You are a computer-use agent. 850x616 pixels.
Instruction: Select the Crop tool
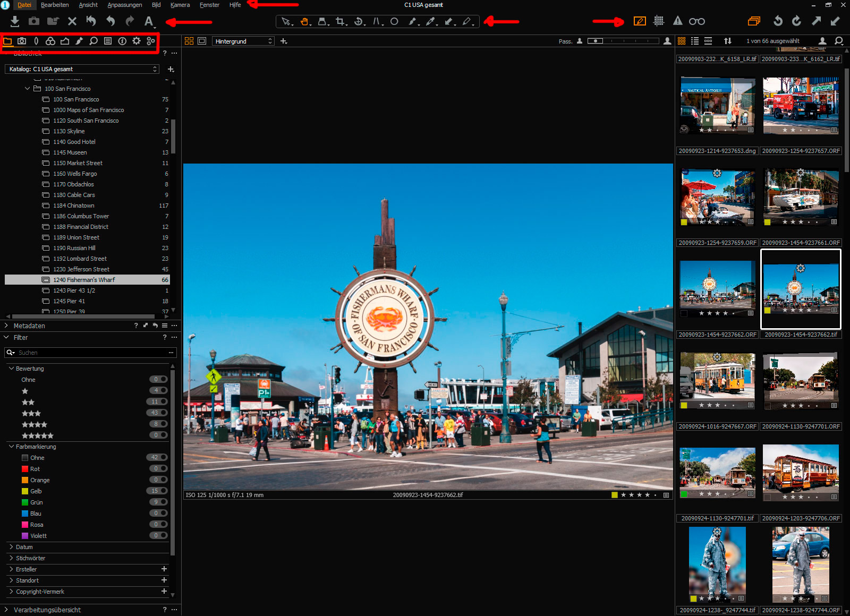point(341,22)
